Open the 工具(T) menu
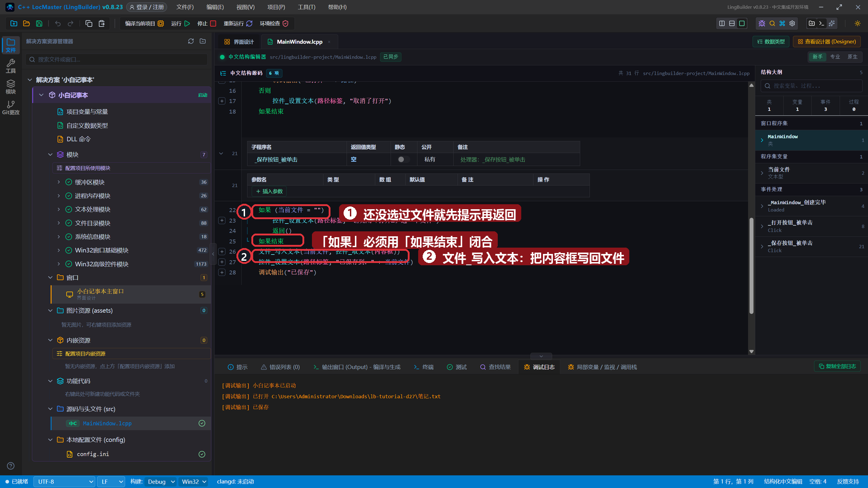Screen dimensions: 868x488 point(307,7)
